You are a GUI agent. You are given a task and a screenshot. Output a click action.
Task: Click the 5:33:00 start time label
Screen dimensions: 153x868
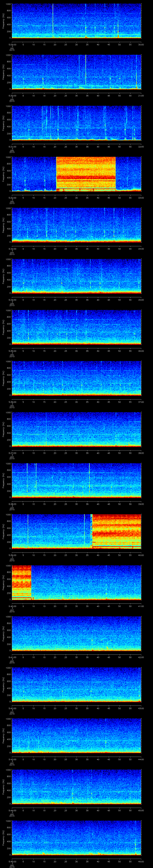click(x=12, y=249)
